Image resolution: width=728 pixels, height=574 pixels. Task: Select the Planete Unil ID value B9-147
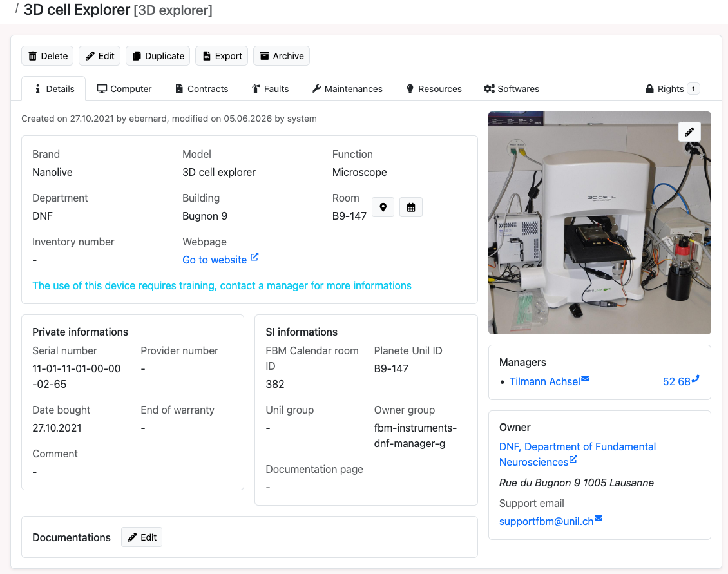(391, 368)
